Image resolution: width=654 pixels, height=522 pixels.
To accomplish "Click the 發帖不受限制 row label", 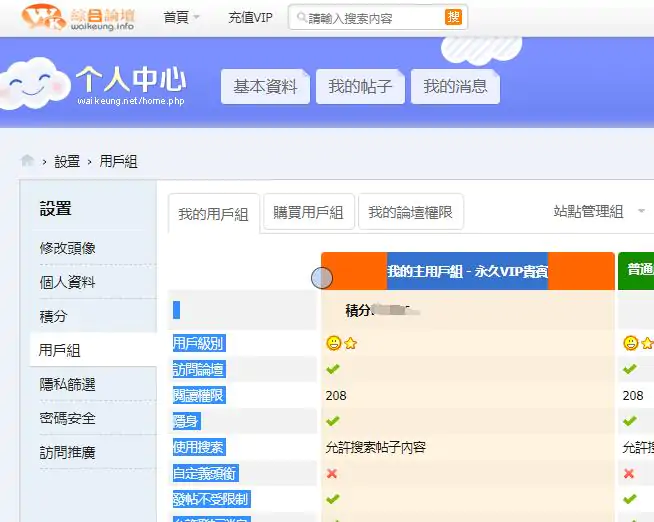I will pyautogui.click(x=211, y=499).
